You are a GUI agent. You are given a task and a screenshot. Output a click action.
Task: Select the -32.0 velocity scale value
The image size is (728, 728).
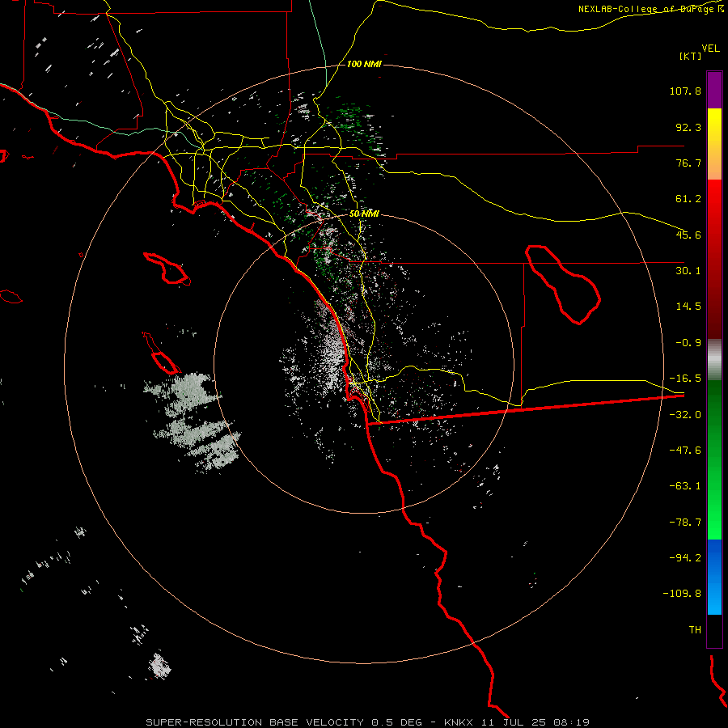coord(685,415)
